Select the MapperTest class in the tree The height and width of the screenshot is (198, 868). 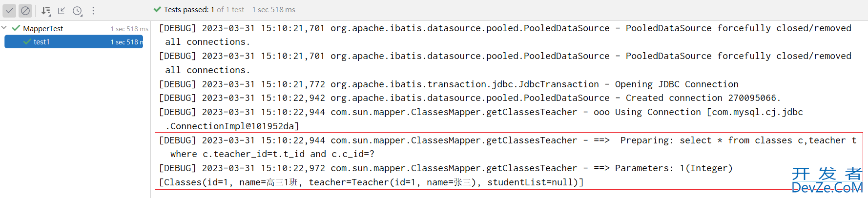[x=43, y=29]
